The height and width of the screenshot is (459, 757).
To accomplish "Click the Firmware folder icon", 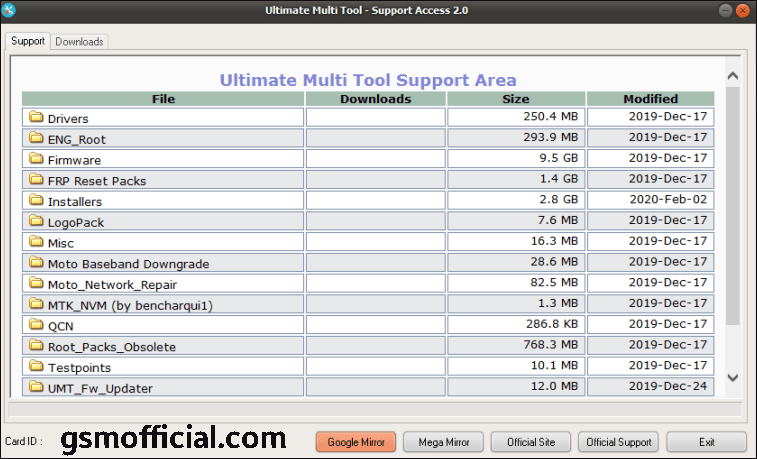I will [36, 158].
